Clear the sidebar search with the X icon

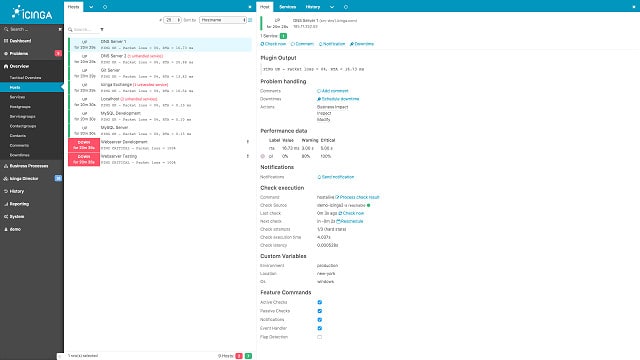pyautogui.click(x=60, y=29)
